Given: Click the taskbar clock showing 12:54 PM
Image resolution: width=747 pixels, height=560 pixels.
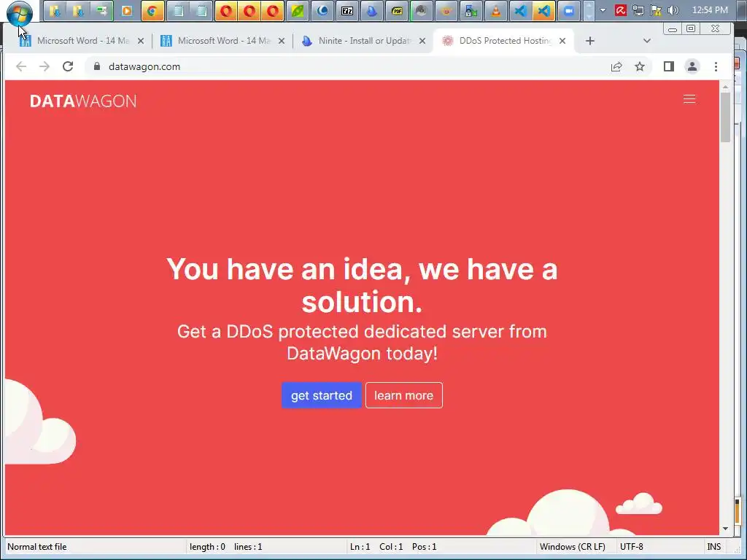Looking at the screenshot, I should tap(710, 10).
